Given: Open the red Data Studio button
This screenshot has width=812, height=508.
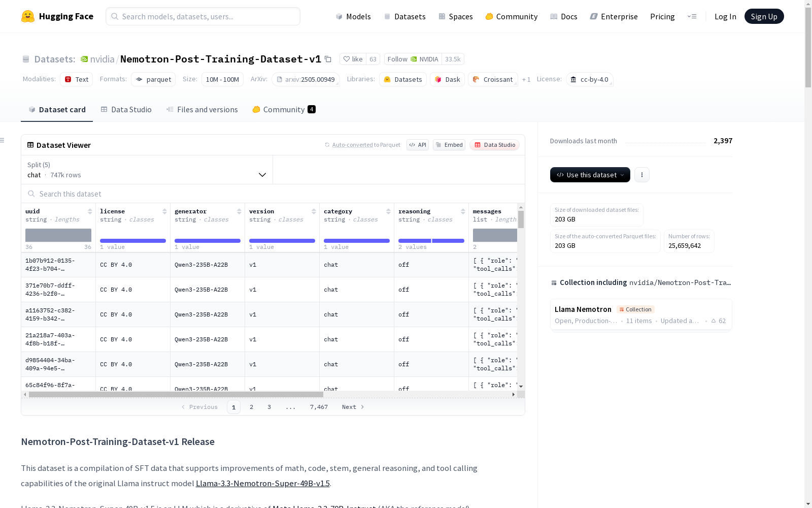Looking at the screenshot, I should [x=494, y=145].
